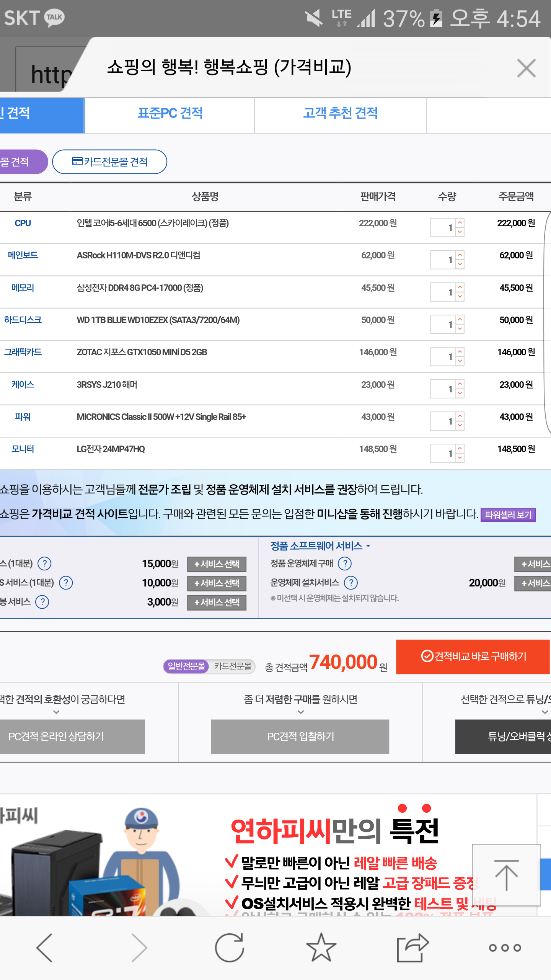551x980 pixels.
Task: Expand the 정품 소프트웨어 서비스 dropdown
Action: pos(320,546)
